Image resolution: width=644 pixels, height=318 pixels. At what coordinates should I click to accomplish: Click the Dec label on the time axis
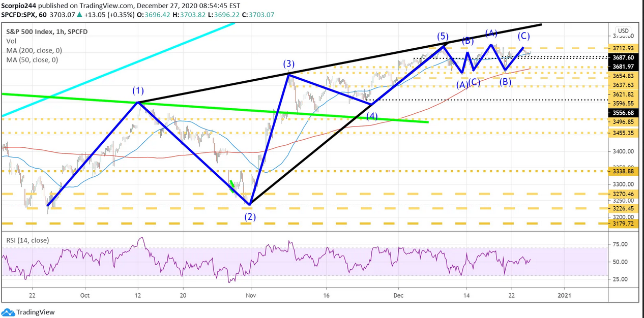coord(398,295)
